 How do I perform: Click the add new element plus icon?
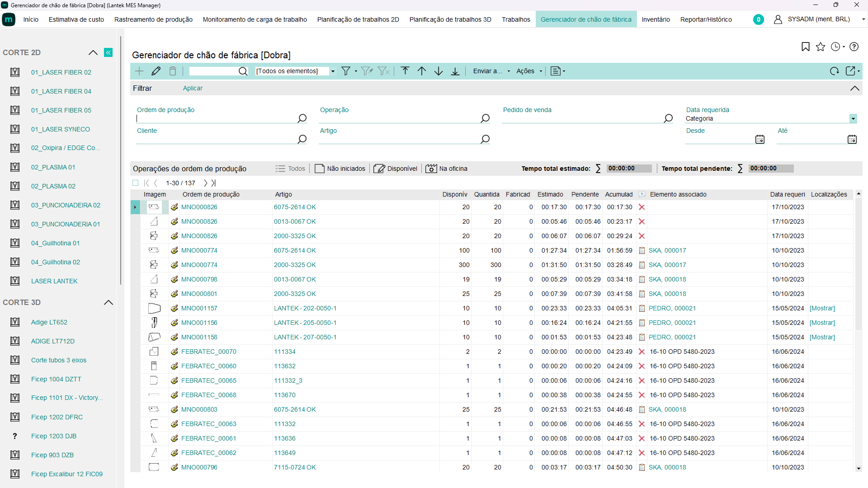coord(139,71)
